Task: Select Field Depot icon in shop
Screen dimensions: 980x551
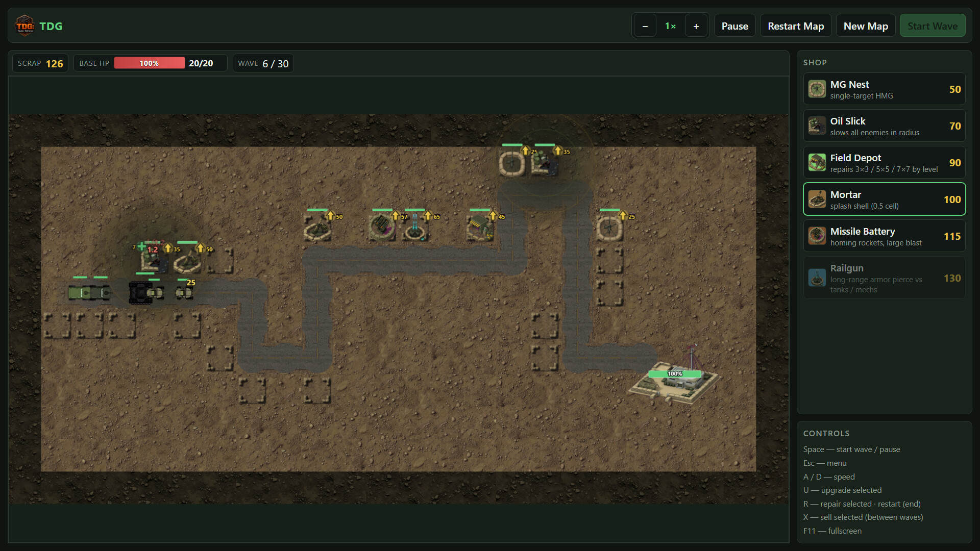Action: pyautogui.click(x=817, y=163)
